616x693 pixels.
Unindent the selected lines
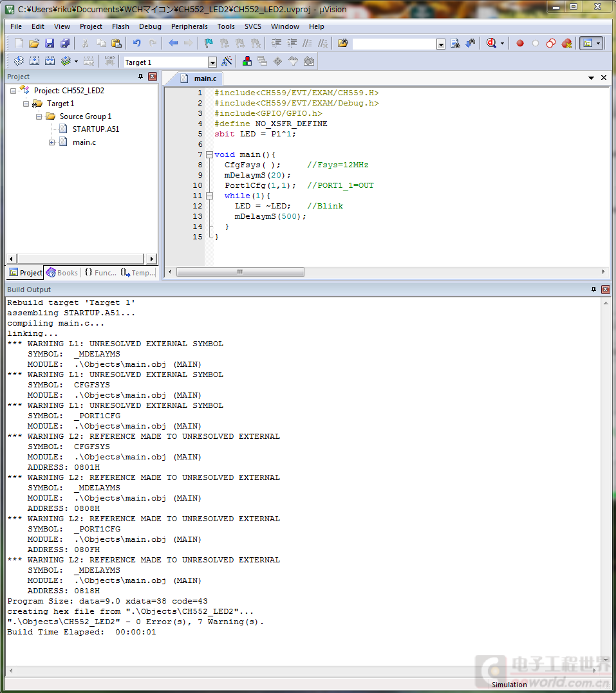pyautogui.click(x=292, y=43)
